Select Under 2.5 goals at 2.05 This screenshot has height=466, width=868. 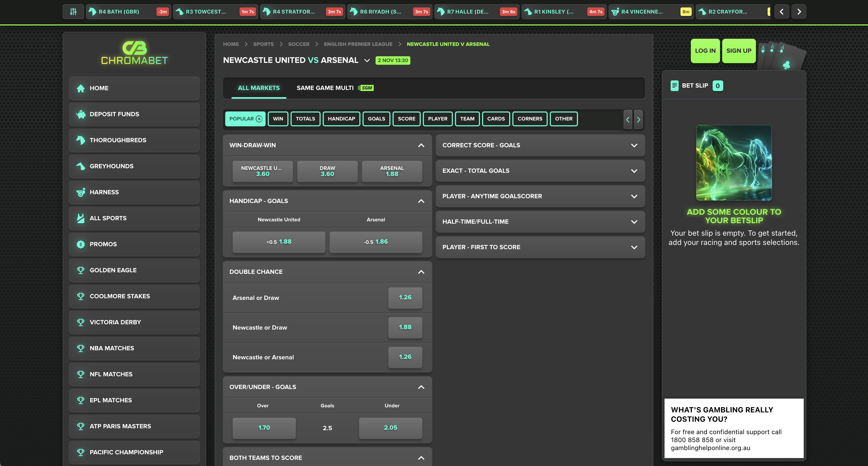click(390, 428)
